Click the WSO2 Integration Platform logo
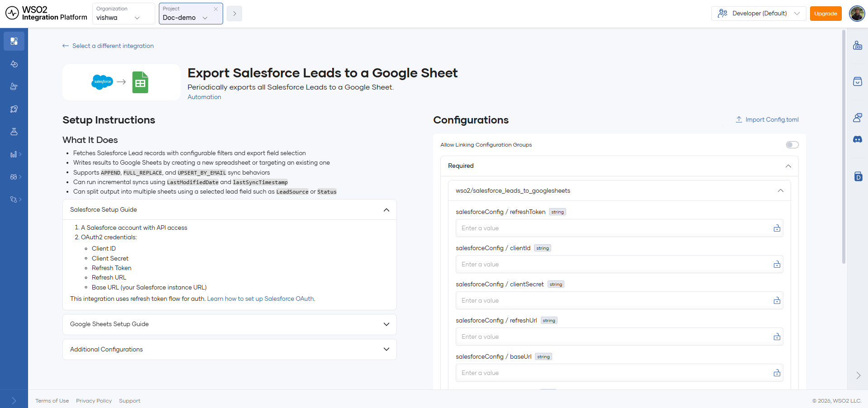Image resolution: width=868 pixels, height=408 pixels. (46, 14)
